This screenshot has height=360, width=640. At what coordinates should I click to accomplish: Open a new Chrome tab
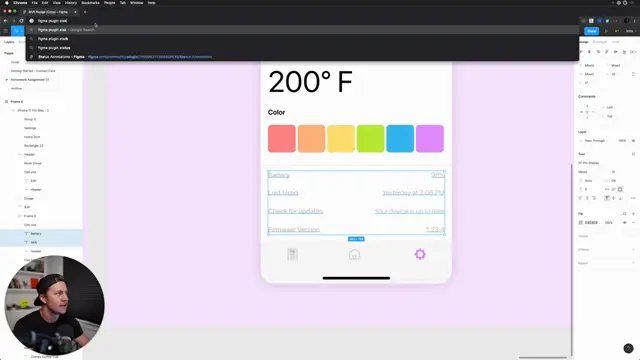85,12
